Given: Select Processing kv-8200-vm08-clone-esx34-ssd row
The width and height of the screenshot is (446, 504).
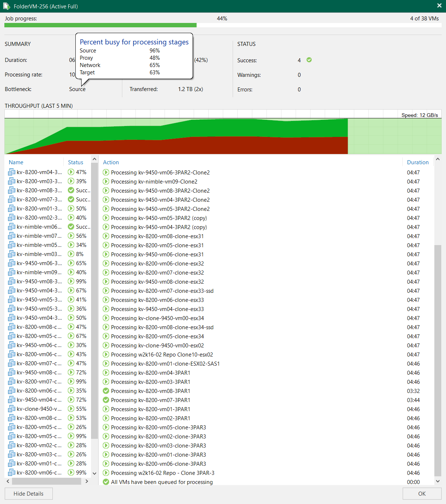Looking at the screenshot, I should tap(267, 327).
